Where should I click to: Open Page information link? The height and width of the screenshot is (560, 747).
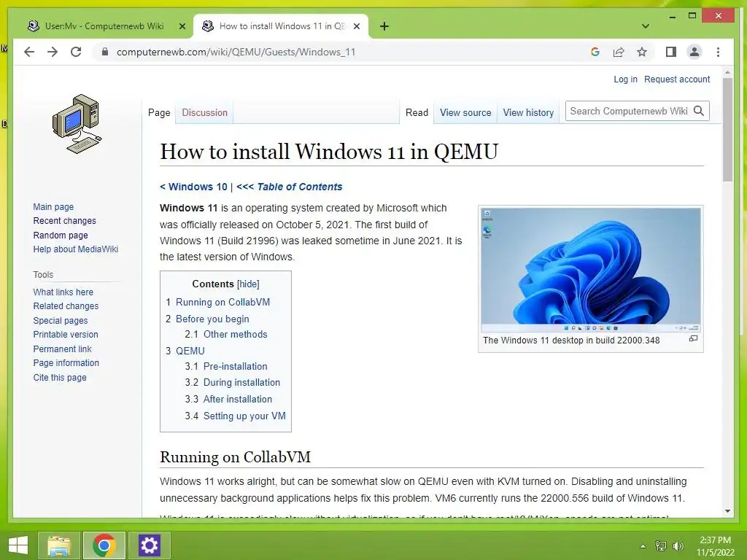[x=66, y=363]
